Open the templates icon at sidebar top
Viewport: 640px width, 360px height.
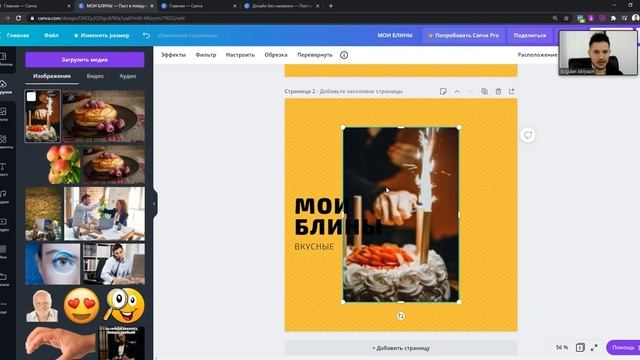point(4,59)
